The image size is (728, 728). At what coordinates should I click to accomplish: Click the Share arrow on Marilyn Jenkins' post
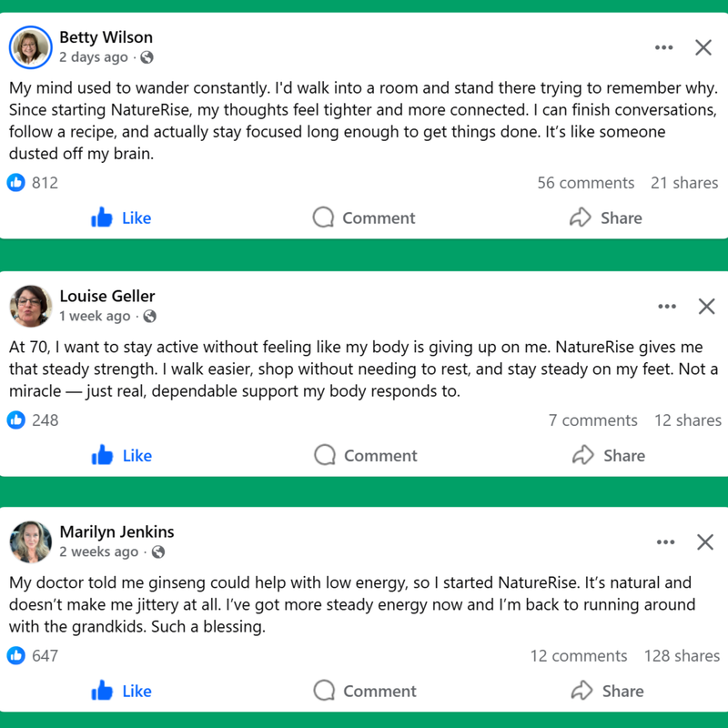pos(581,691)
